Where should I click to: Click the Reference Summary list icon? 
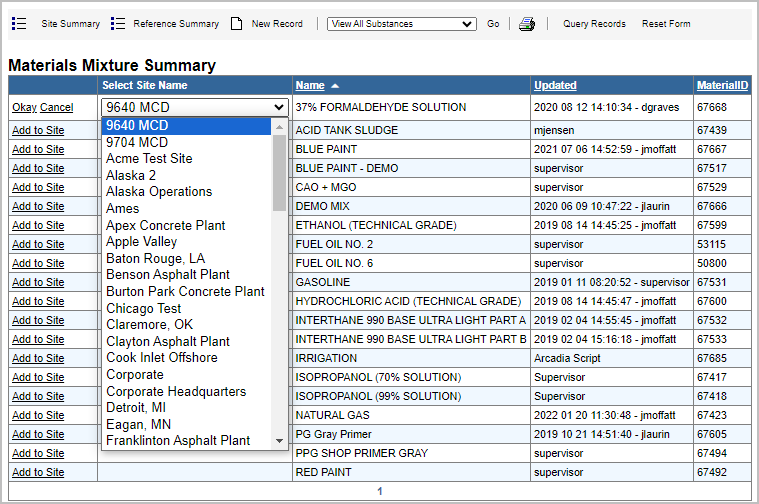tap(118, 24)
